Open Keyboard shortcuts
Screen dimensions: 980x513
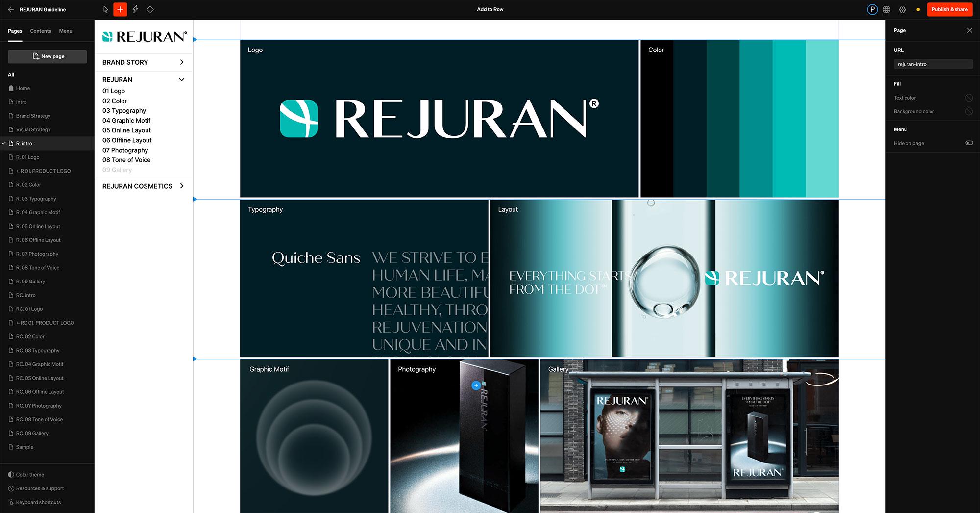pos(38,502)
